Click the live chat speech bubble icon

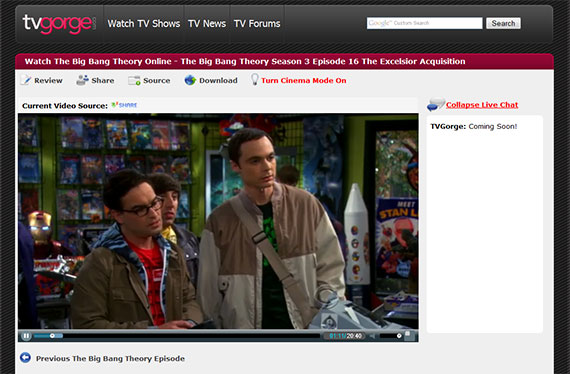click(x=435, y=104)
